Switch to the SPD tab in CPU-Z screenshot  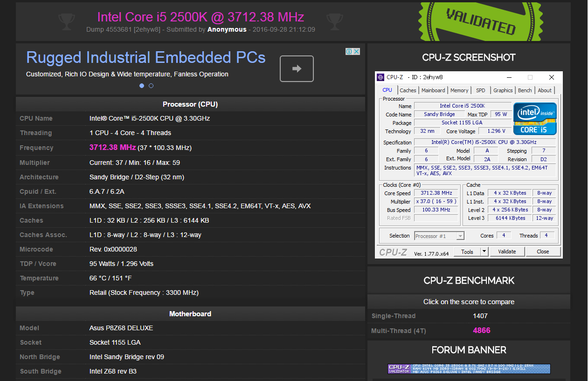click(481, 90)
